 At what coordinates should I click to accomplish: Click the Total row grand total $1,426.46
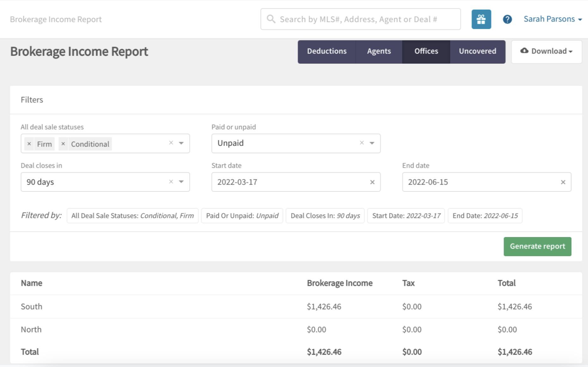515,352
